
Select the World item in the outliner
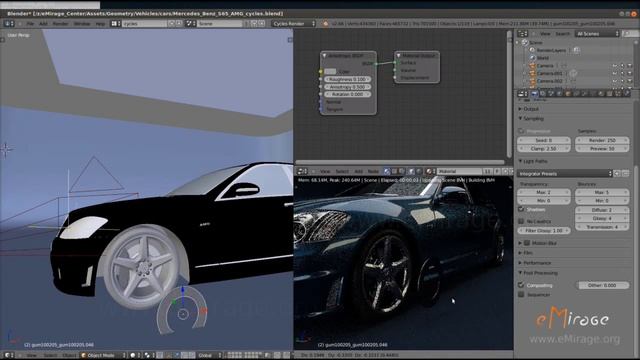tap(543, 58)
